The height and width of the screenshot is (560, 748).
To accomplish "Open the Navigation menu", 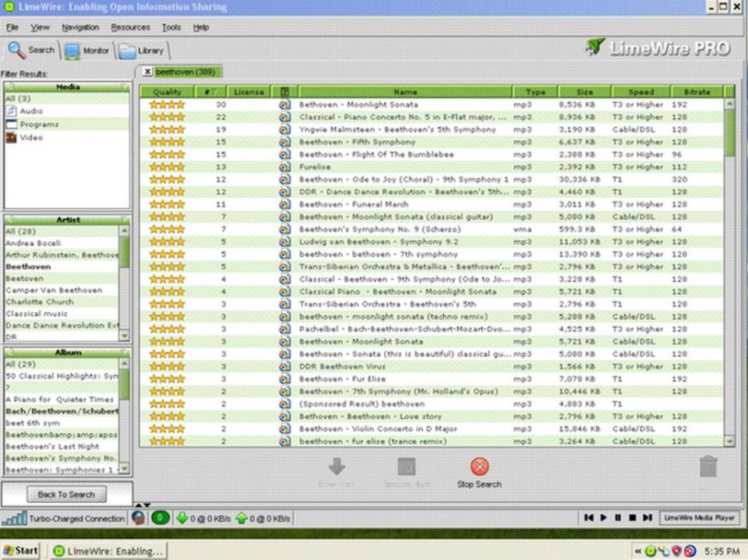I will pyautogui.click(x=80, y=27).
